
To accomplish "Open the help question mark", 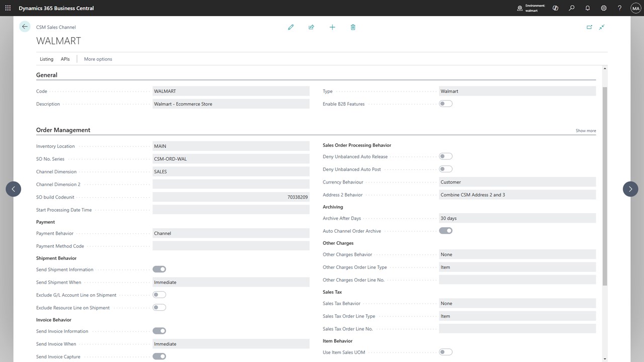I will coord(620,8).
